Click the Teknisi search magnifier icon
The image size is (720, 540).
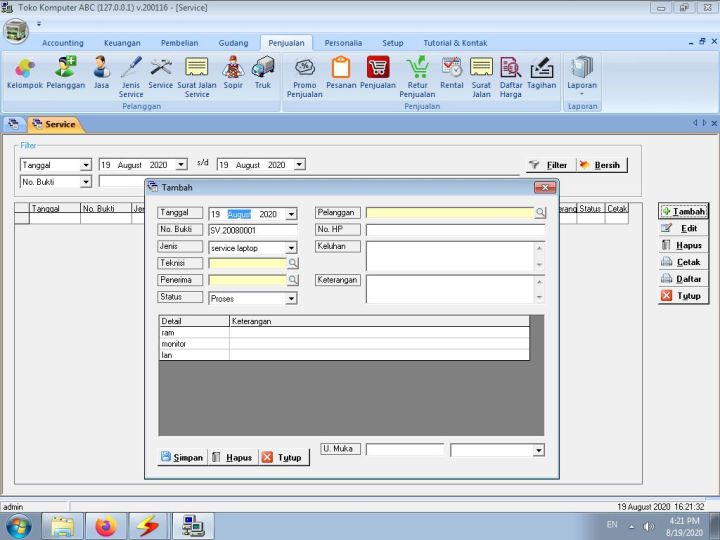click(293, 263)
